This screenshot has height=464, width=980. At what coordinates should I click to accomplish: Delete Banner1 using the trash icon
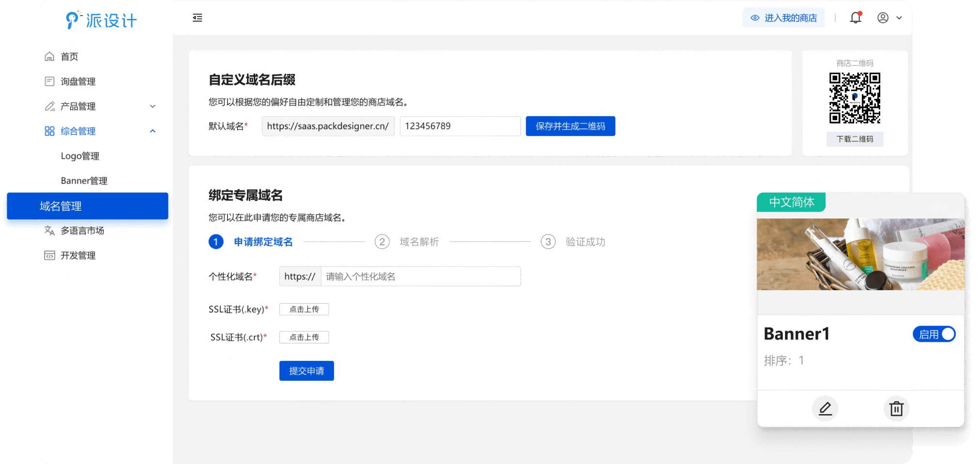coord(896,409)
